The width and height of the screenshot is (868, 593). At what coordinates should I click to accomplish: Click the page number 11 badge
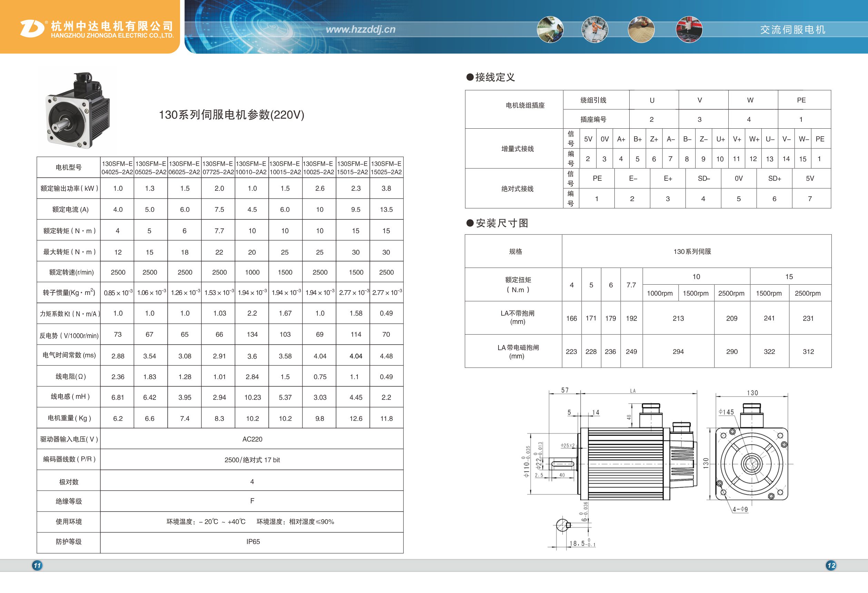(x=37, y=565)
